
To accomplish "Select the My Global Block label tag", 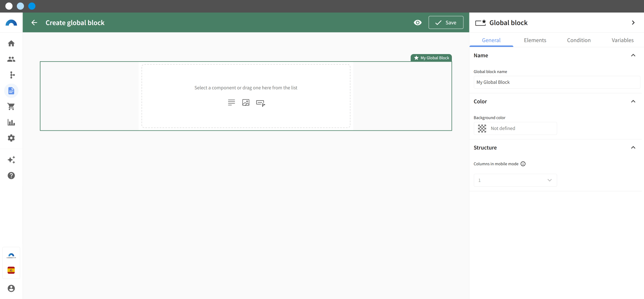I will [431, 58].
